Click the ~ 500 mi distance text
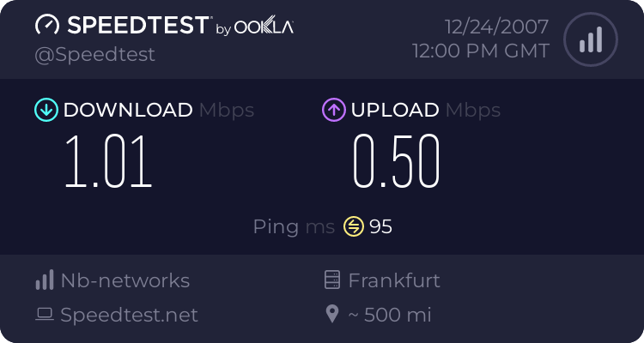Screen dimensions: 644x343 point(389,315)
